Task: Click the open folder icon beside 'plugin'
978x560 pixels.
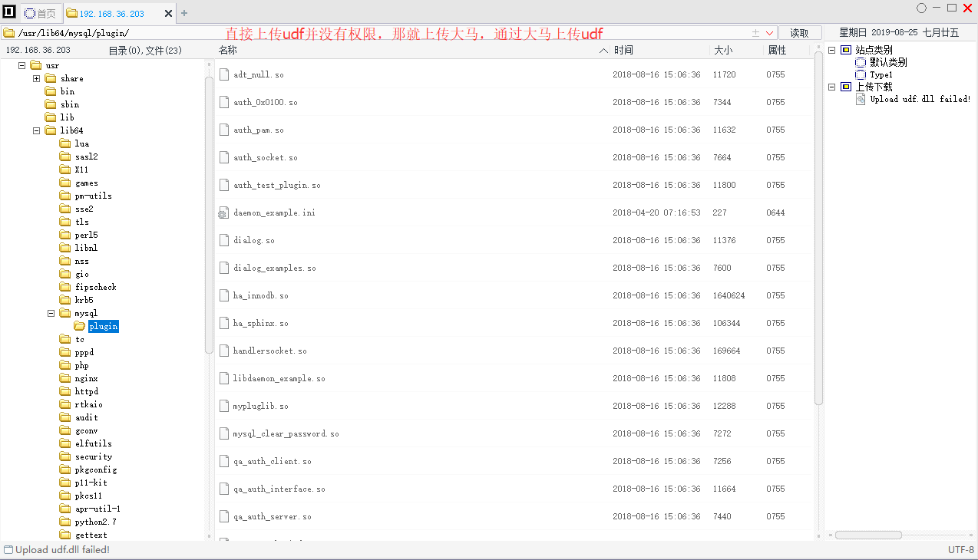Action: point(80,326)
